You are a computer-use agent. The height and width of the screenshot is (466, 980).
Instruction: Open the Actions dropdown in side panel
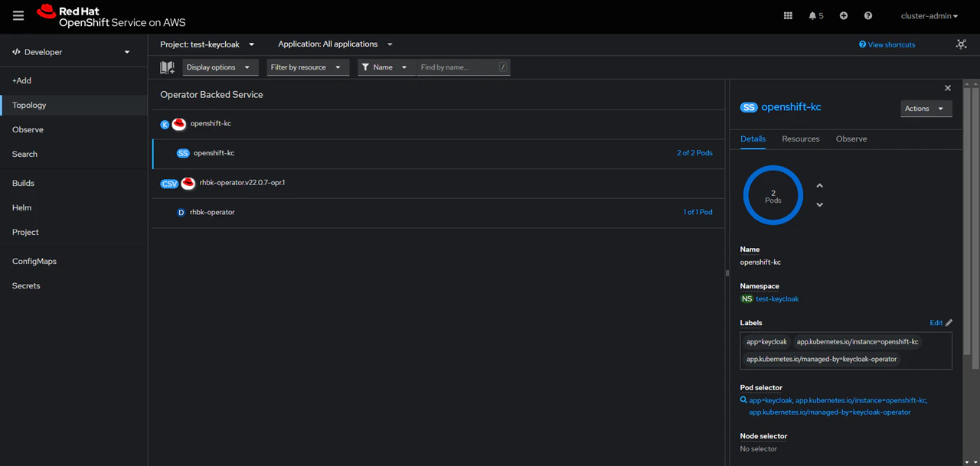(926, 109)
